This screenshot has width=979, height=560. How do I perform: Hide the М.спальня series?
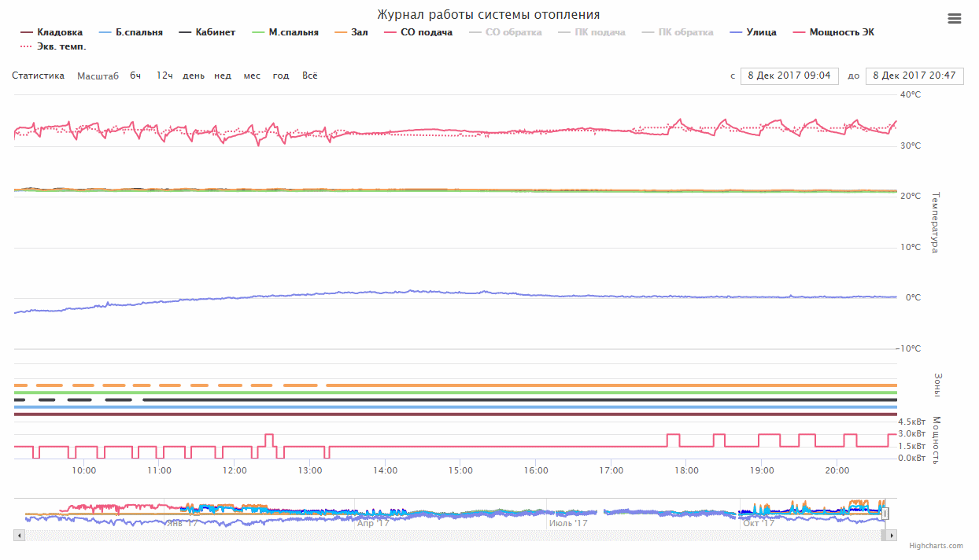[x=285, y=32]
